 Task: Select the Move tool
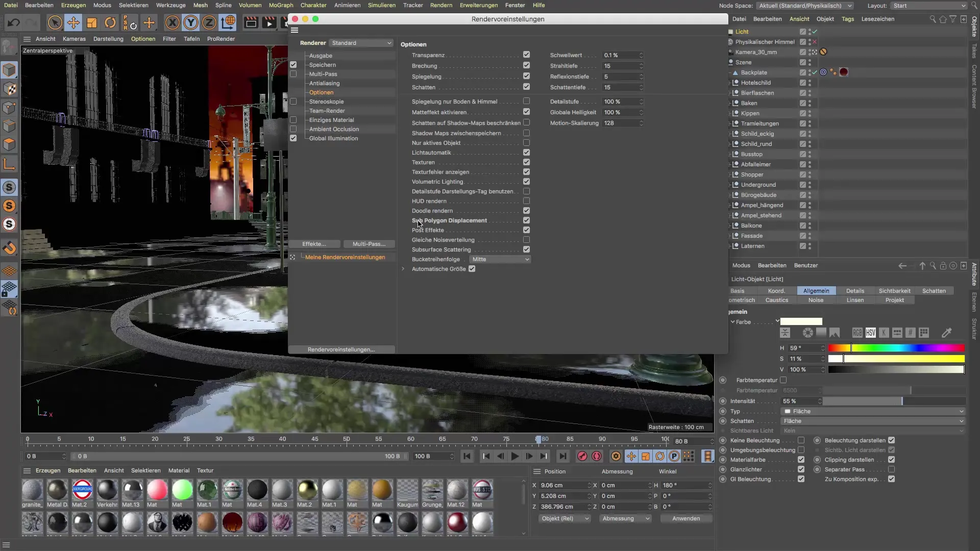[73, 22]
